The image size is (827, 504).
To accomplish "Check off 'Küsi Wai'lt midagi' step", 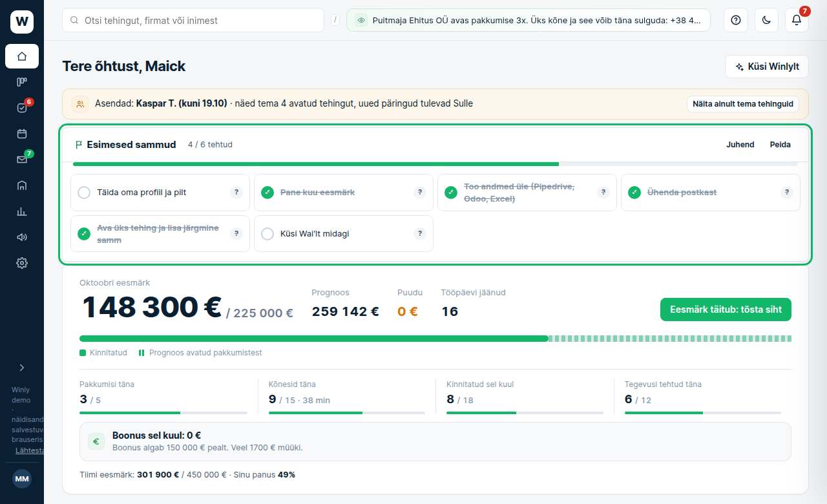I will (x=267, y=234).
